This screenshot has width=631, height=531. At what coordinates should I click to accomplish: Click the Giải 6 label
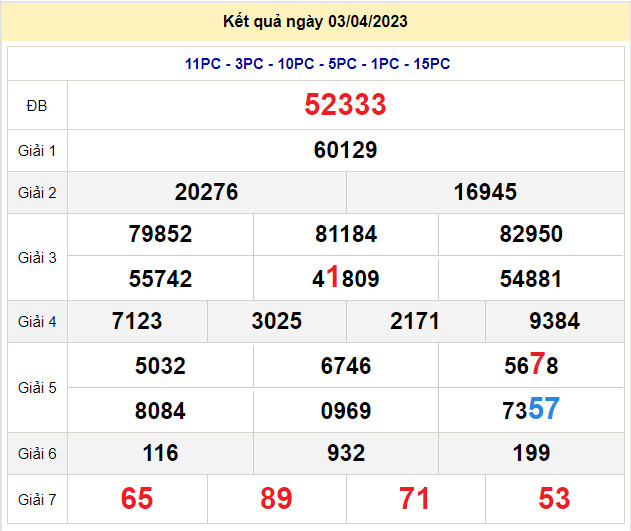pyautogui.click(x=37, y=454)
